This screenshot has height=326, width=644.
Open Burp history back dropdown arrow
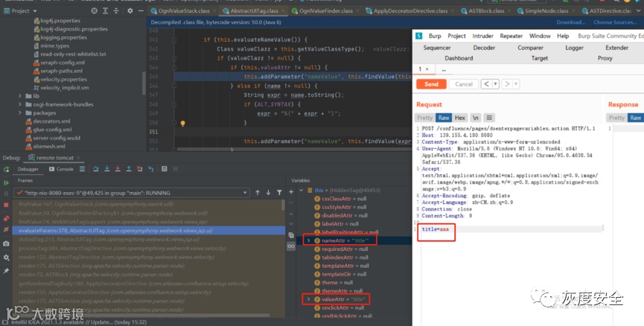[x=496, y=84]
